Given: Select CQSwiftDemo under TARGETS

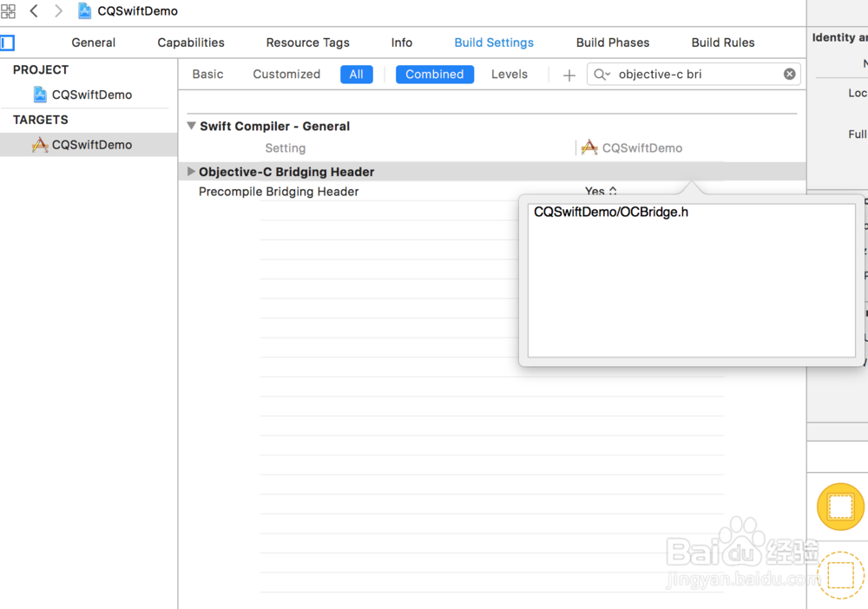Looking at the screenshot, I should 92,145.
